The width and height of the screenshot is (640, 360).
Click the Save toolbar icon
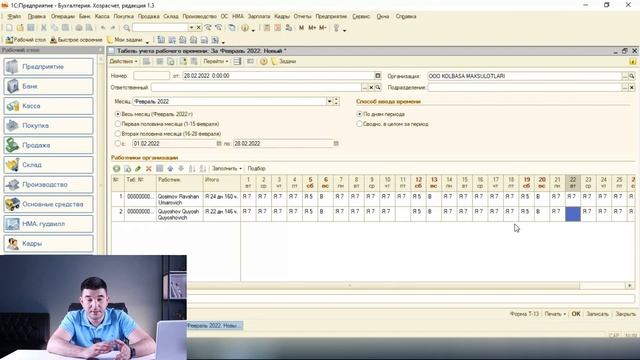pos(31,28)
